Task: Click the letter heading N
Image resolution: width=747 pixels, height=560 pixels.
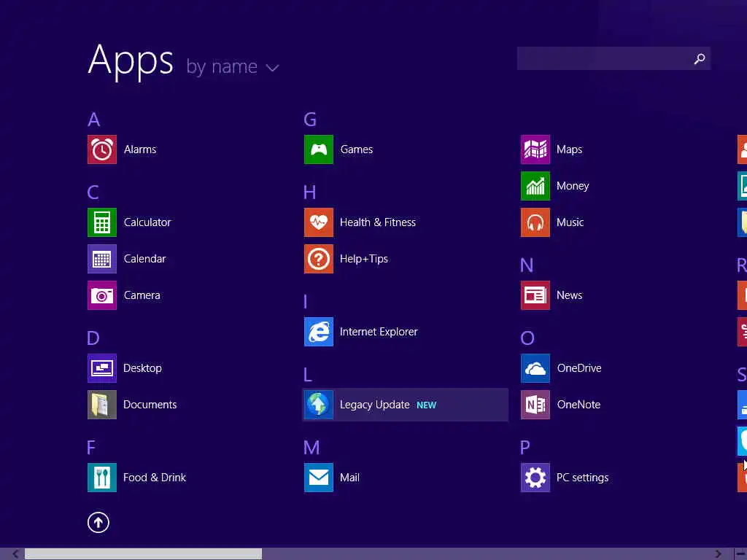Action: [x=527, y=265]
